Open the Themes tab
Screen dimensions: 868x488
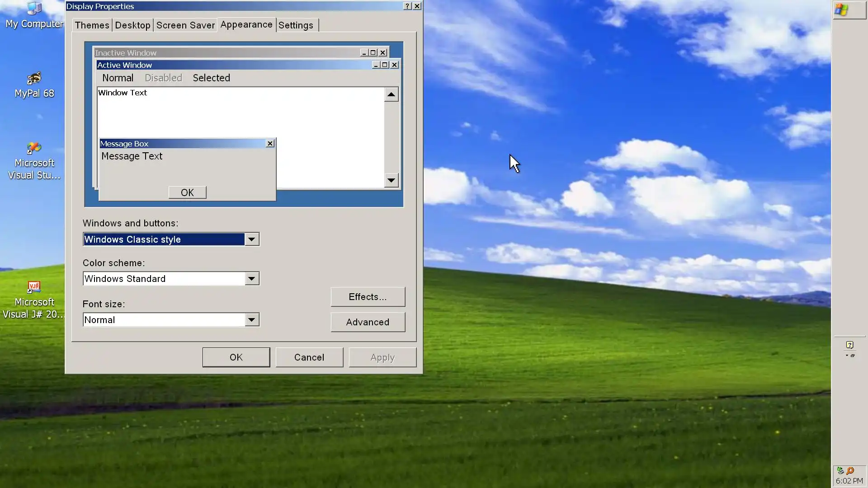pyautogui.click(x=92, y=25)
